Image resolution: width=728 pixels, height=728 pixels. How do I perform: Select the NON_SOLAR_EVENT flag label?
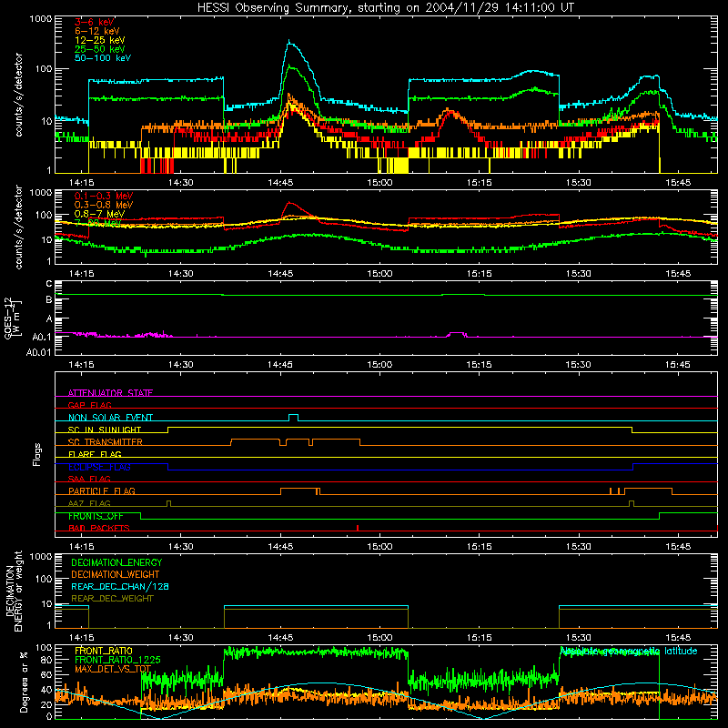(110, 418)
